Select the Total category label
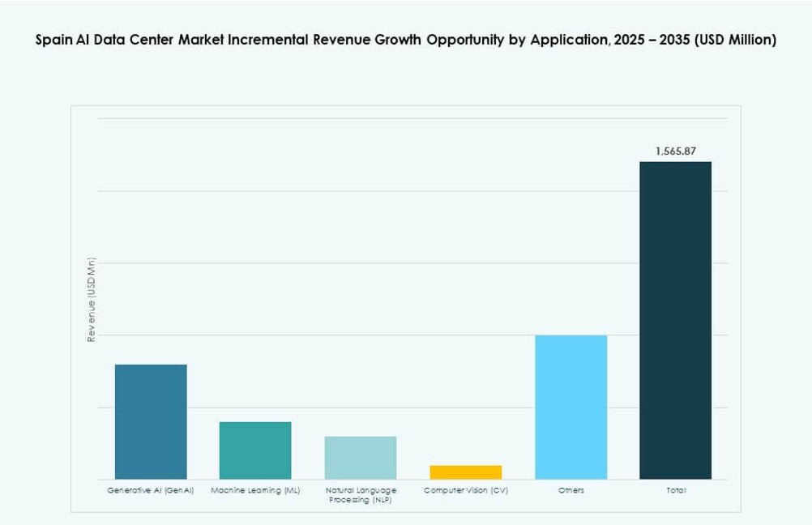Viewport: 812px width, 525px height. point(675,489)
